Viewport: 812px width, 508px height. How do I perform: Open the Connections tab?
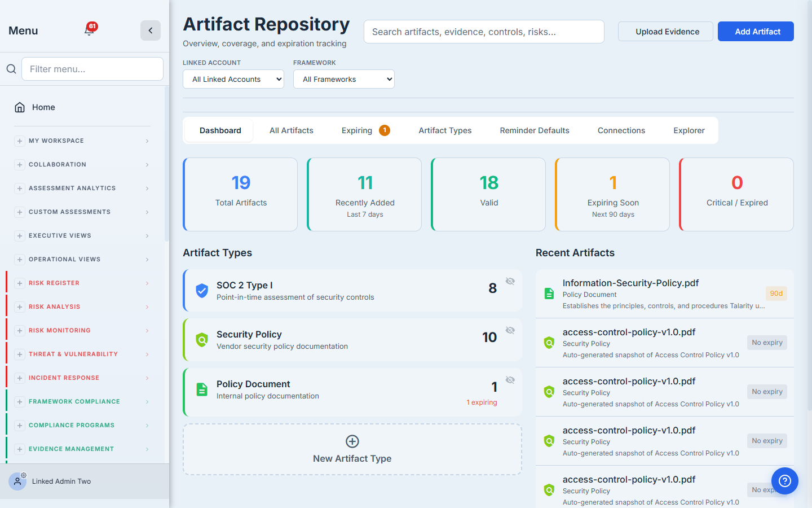pyautogui.click(x=621, y=130)
